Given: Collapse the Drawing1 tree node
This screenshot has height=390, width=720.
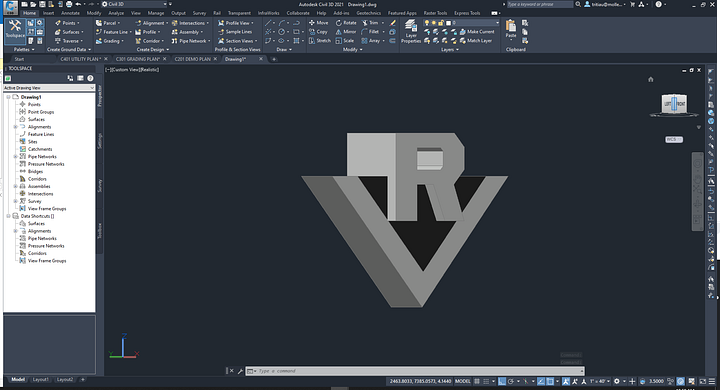Looking at the screenshot, I should (8, 97).
